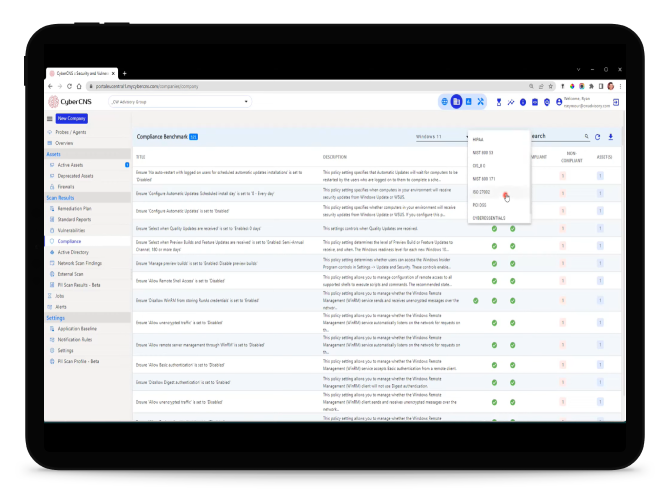The height and width of the screenshot is (494, 670).
Task: Click the globe icon in top toolbar
Action: pyautogui.click(x=444, y=102)
